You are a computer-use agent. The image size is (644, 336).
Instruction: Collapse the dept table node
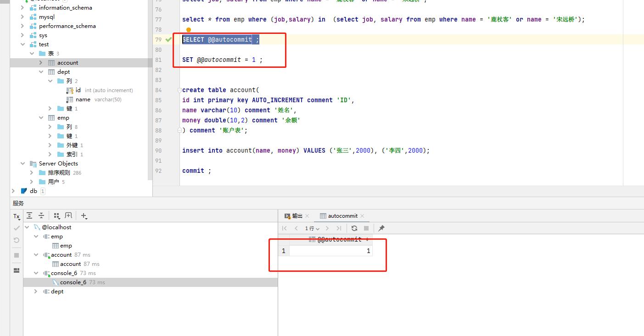[41, 72]
